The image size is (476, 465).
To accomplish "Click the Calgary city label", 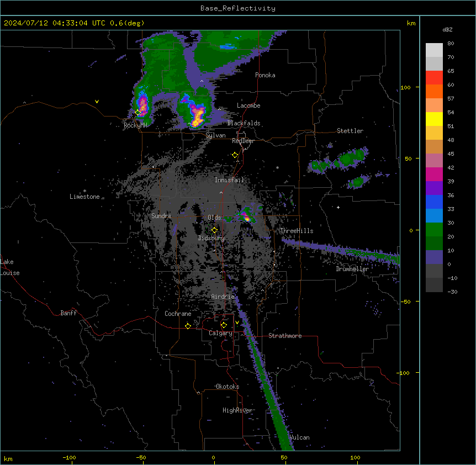I will (x=220, y=333).
